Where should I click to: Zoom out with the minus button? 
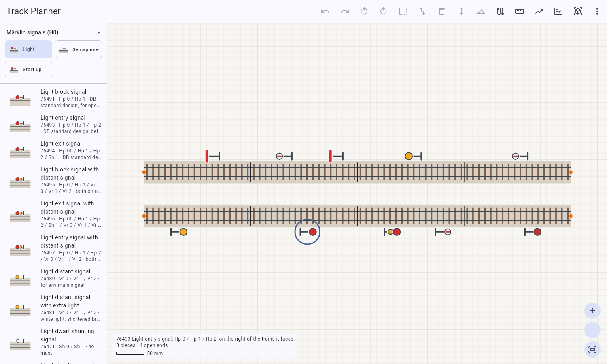point(592,330)
